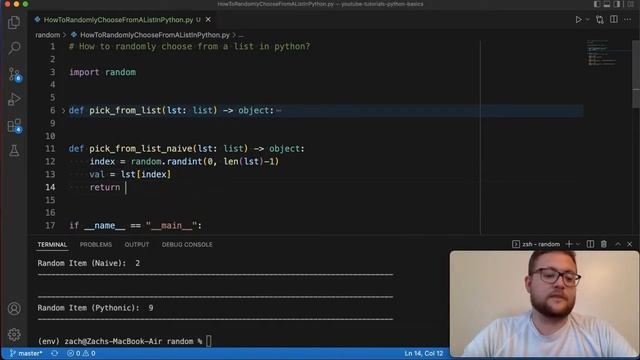Split the terminal pane
This screenshot has width=640, height=360.
[x=590, y=244]
